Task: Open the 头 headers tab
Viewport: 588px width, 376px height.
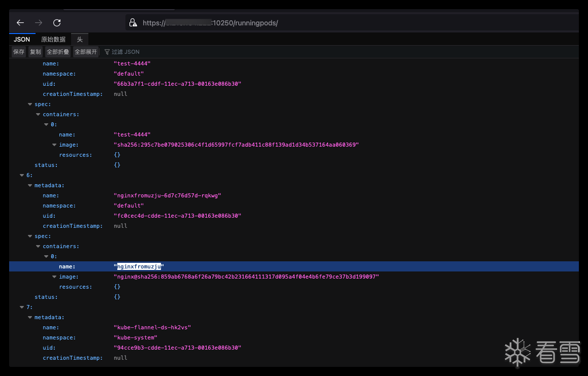Action: coord(80,40)
